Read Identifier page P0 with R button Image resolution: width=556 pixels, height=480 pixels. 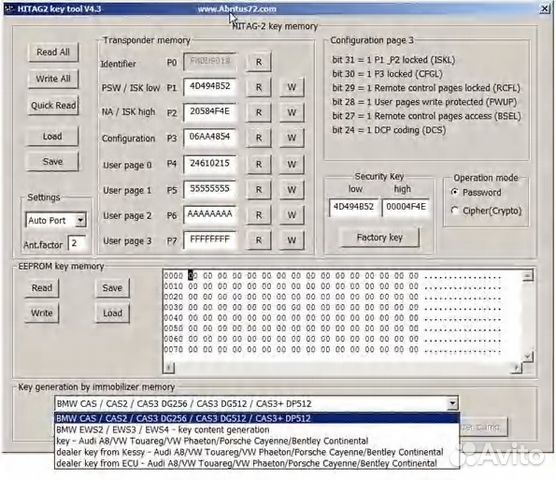[x=259, y=62]
